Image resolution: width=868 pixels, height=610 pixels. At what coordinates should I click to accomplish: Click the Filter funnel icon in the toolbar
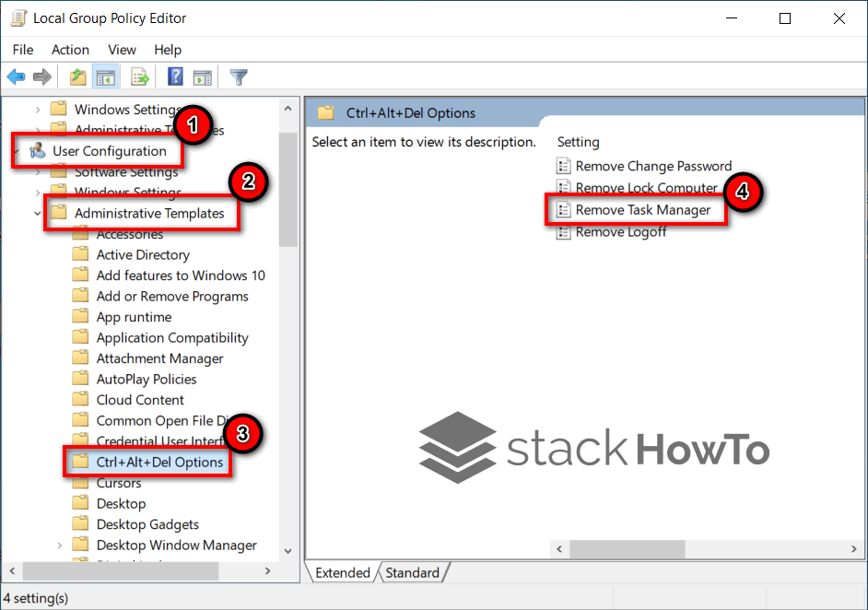click(239, 76)
